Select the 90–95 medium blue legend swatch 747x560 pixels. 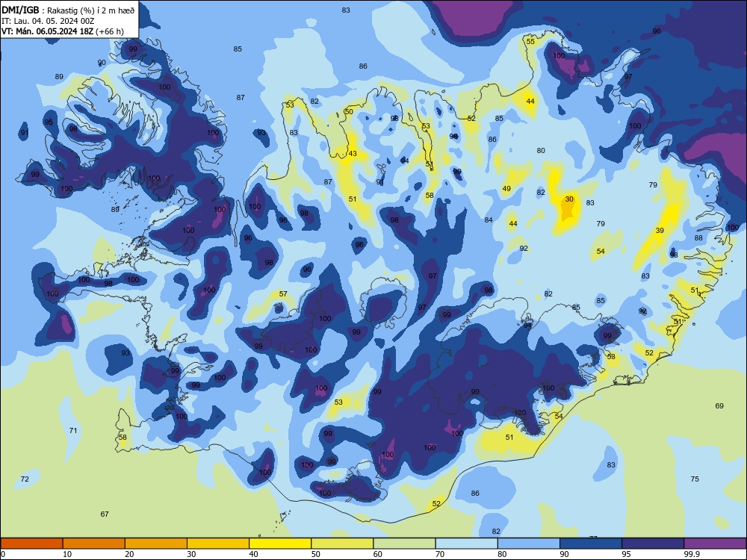click(x=591, y=544)
